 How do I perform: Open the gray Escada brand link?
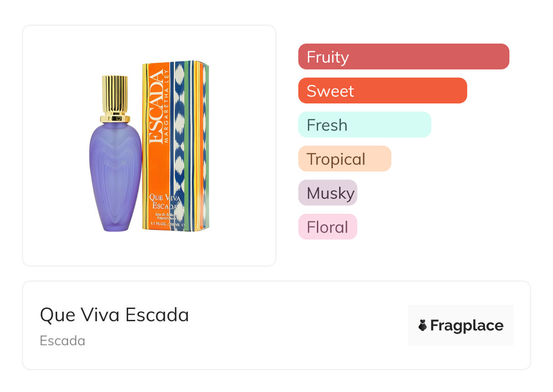click(63, 341)
